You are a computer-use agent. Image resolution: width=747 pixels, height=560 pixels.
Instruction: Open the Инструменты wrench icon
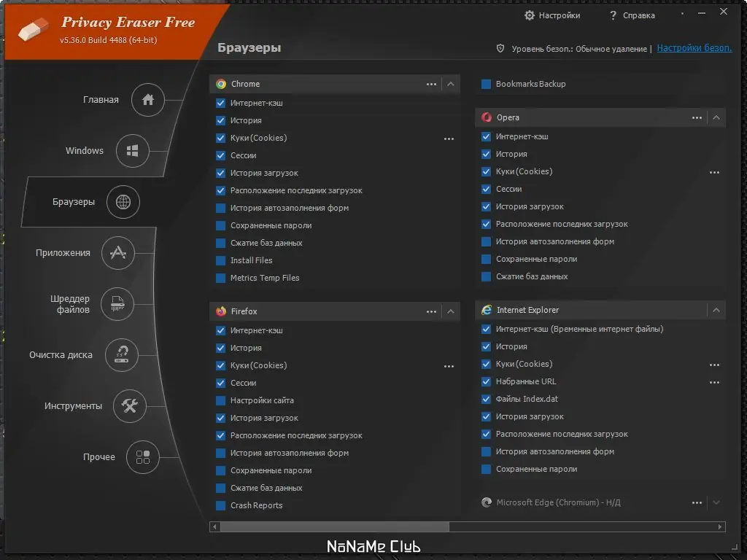(x=130, y=406)
